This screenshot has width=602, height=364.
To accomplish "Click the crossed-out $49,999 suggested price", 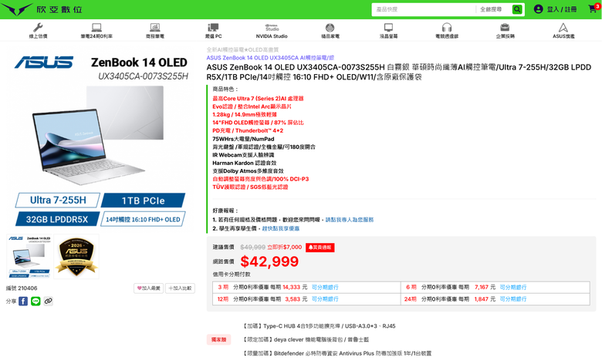I will 252,248.
